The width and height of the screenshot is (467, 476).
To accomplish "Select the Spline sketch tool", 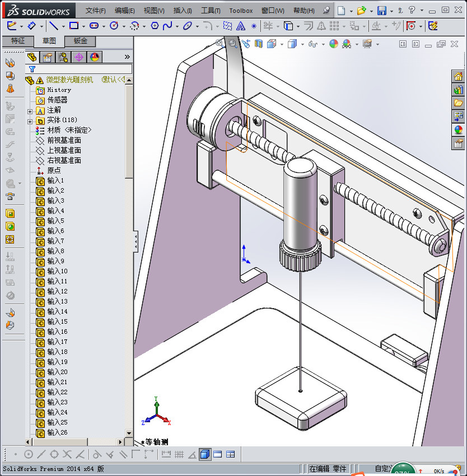I will click(167, 26).
